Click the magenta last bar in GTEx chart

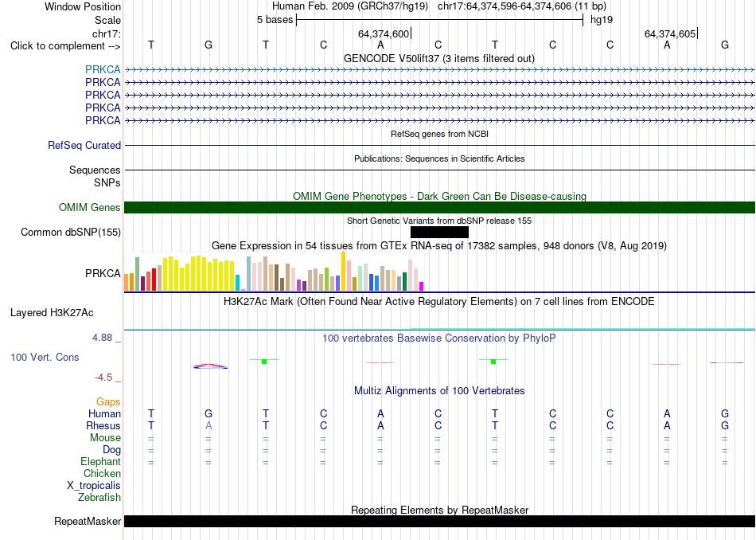point(422,286)
